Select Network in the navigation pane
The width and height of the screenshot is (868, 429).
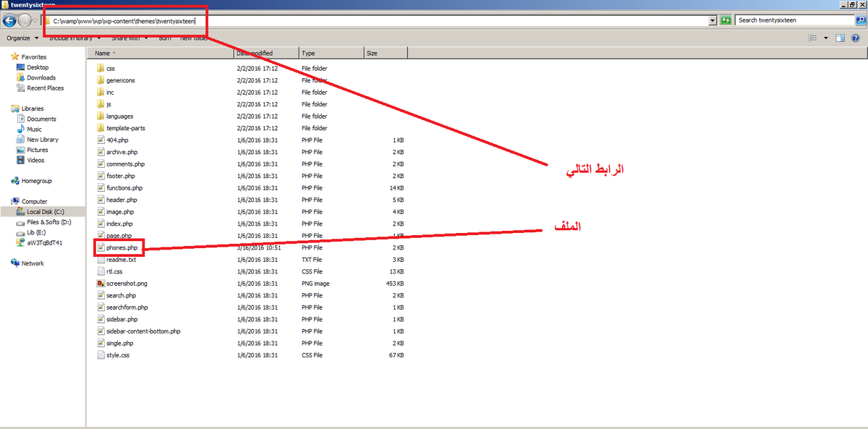[x=33, y=263]
